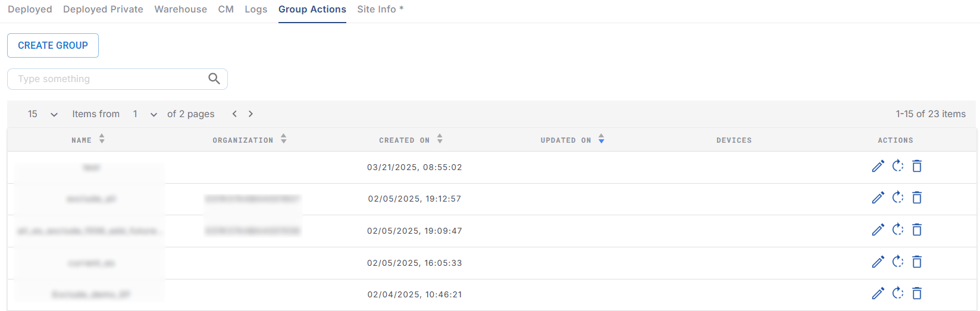Click edit pencil for 03/21/2025 row
This screenshot has height=311, width=980.
[x=878, y=167]
